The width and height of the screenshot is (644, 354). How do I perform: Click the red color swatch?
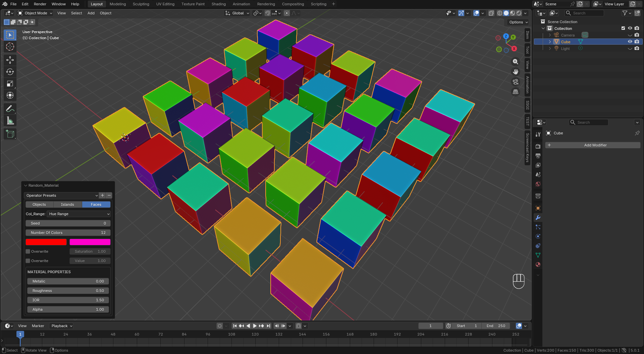[x=46, y=242]
